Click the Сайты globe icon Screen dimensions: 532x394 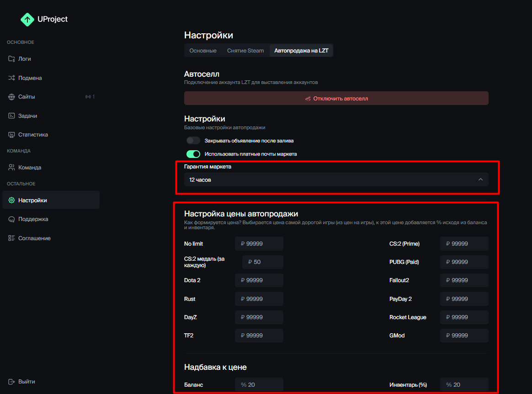(x=11, y=97)
